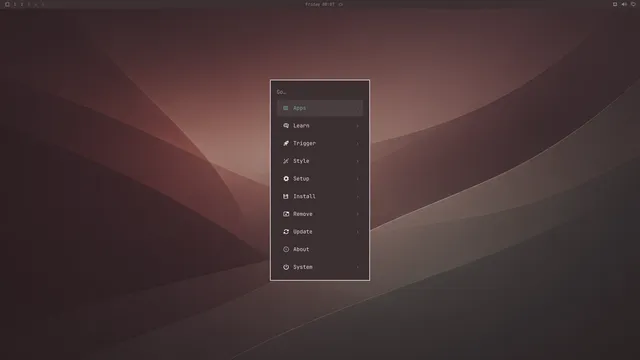
Task: Click the top bar icon left of volume
Action: point(615,4)
